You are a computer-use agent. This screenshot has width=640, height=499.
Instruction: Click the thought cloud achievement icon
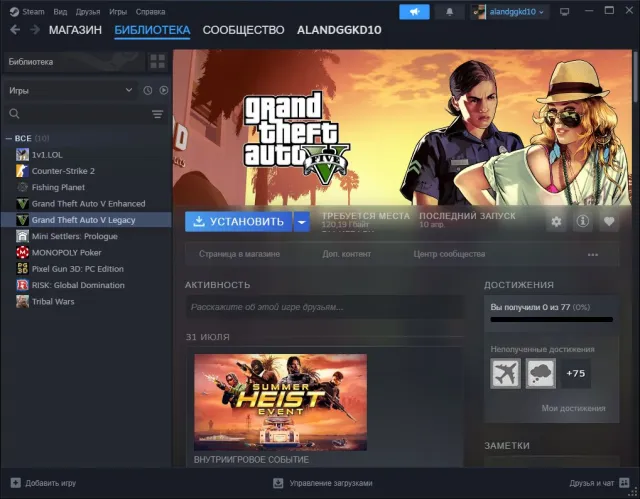(540, 373)
